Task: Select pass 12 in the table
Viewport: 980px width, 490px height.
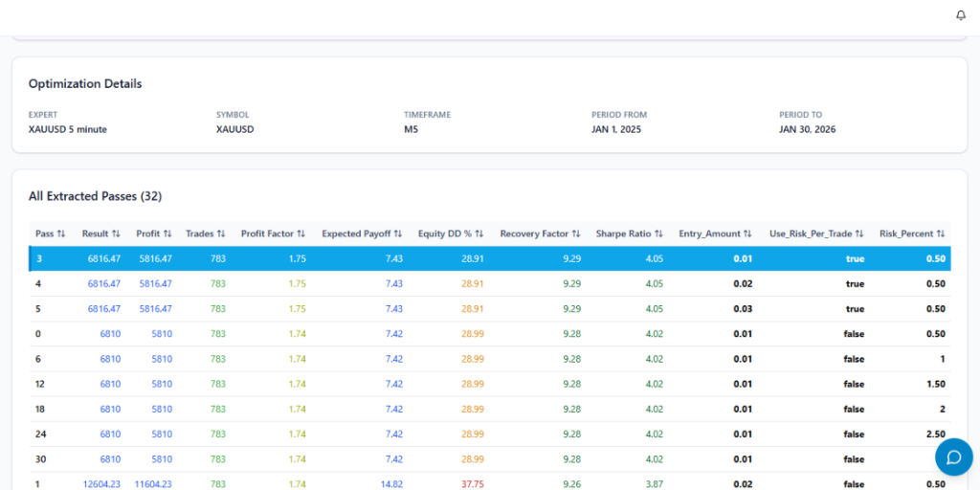Action: pos(490,384)
